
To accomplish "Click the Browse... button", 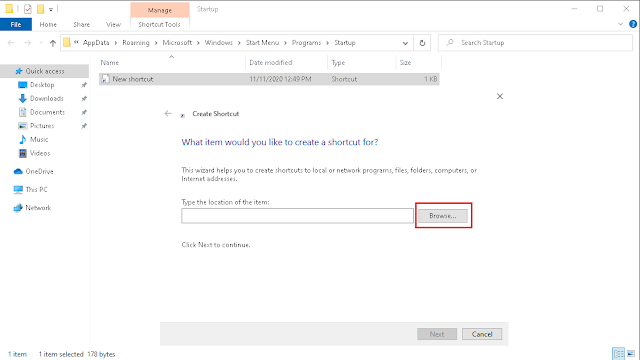I will pyautogui.click(x=443, y=216).
